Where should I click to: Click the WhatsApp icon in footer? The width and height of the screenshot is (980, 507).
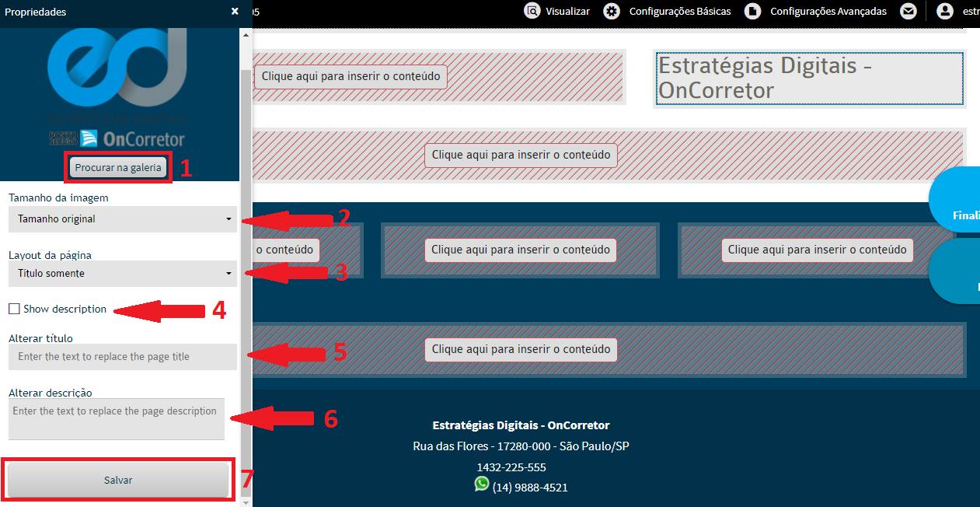click(x=482, y=484)
